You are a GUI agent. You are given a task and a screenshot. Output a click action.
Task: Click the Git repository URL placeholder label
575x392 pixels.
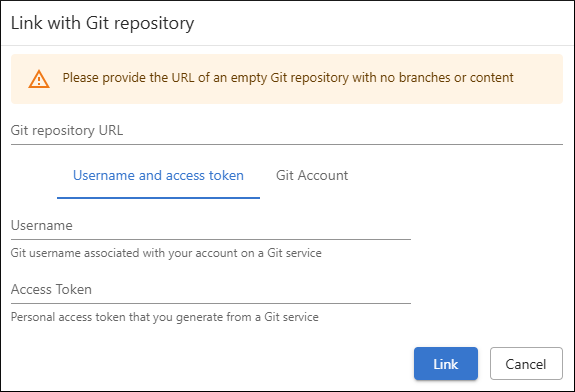(x=67, y=131)
